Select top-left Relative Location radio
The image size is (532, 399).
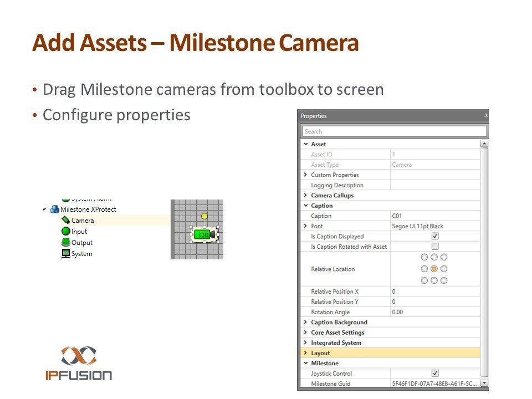pos(424,257)
